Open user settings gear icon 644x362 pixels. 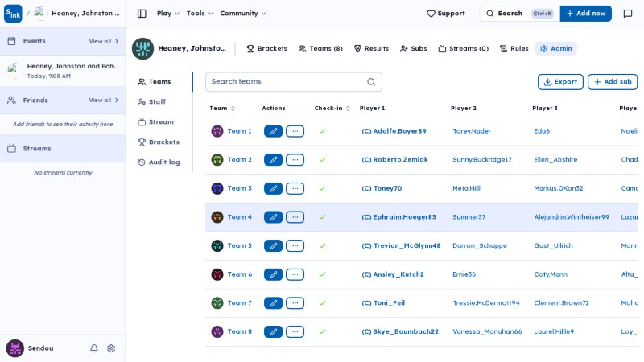coord(111,348)
